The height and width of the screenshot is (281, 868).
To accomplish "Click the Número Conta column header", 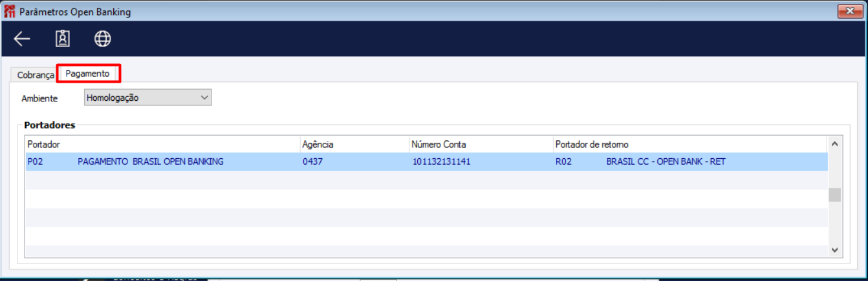I will pyautogui.click(x=481, y=144).
